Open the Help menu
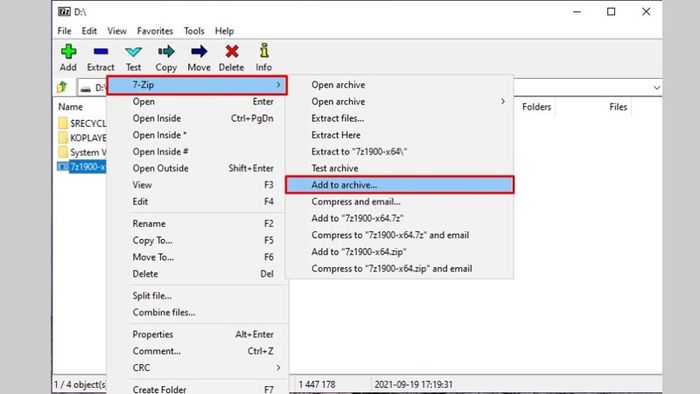This screenshot has width=700, height=394. coord(225,31)
